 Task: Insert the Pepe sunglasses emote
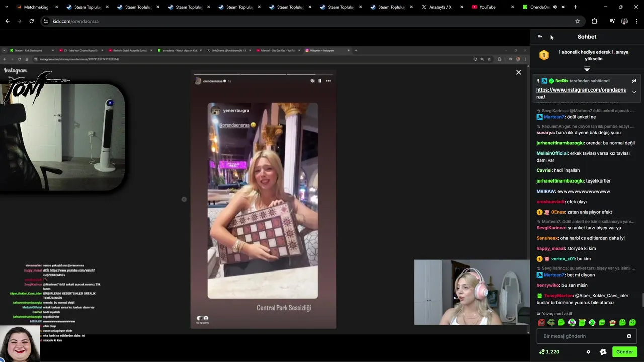[x=551, y=322]
